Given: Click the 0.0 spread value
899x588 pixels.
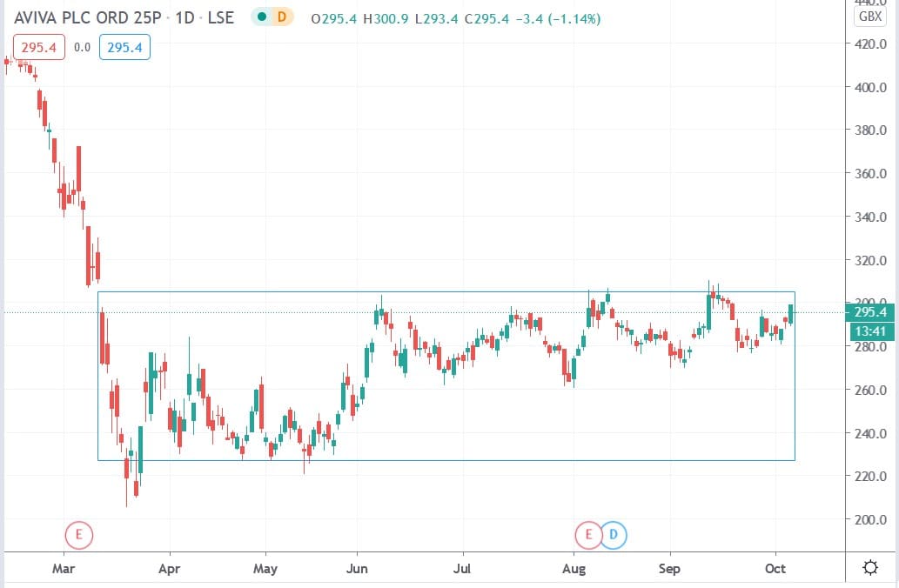Looking at the screenshot, I should click(x=82, y=48).
